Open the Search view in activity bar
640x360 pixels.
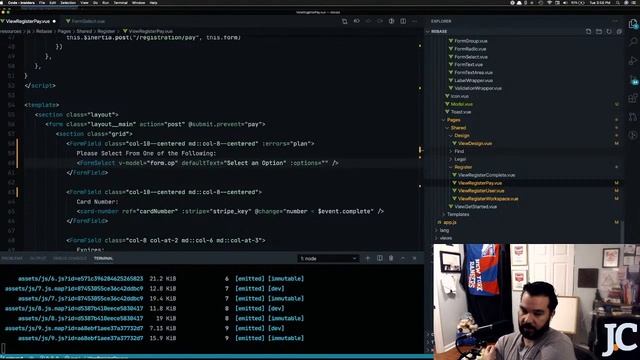pyautogui.click(x=633, y=41)
